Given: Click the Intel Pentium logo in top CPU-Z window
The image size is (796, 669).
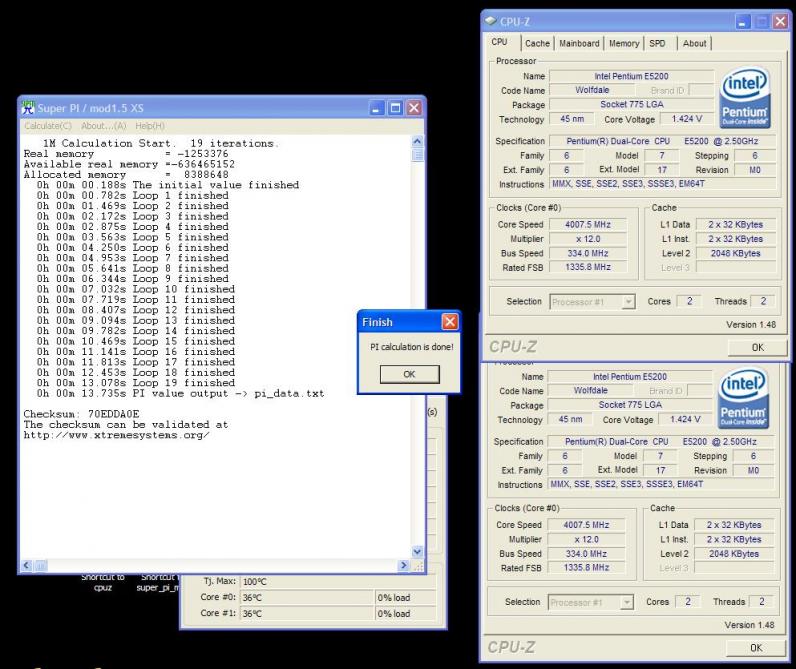Looking at the screenshot, I should coord(745,98).
